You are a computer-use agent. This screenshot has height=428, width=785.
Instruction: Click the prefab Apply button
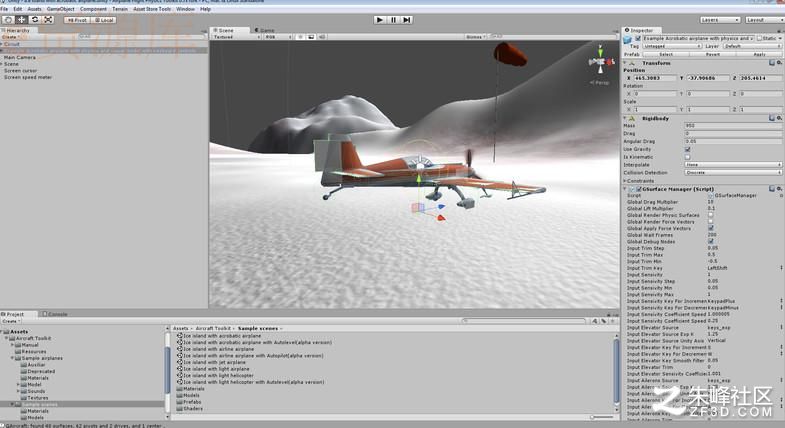tap(759, 54)
